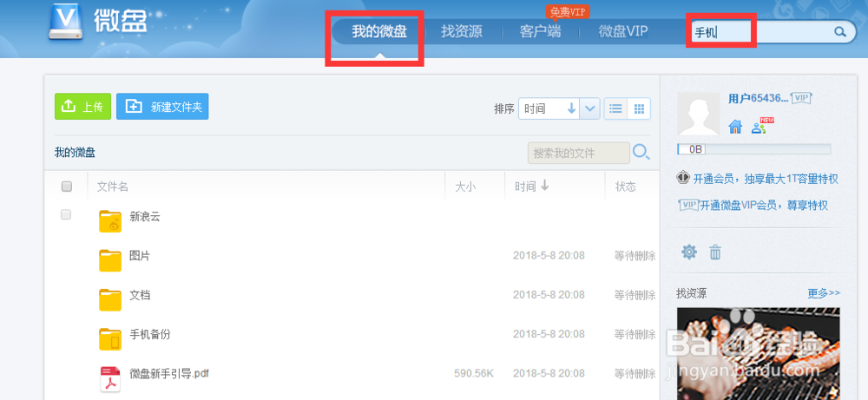This screenshot has height=400, width=868.
Task: Click the 大小 column header
Action: [465, 187]
